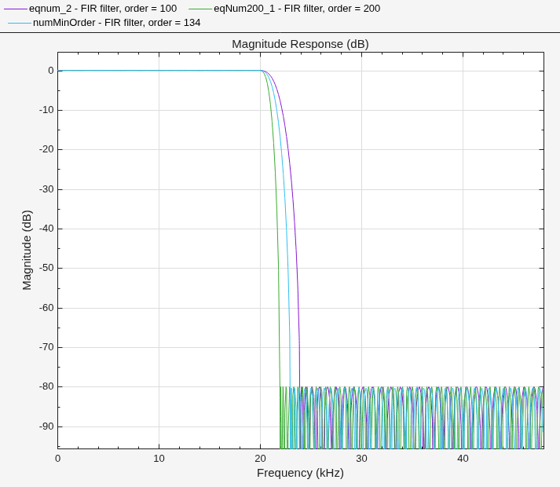Click the Magnitude Response (dB) plot title
Image resolution: width=560 pixels, height=487 pixels.
(300, 44)
